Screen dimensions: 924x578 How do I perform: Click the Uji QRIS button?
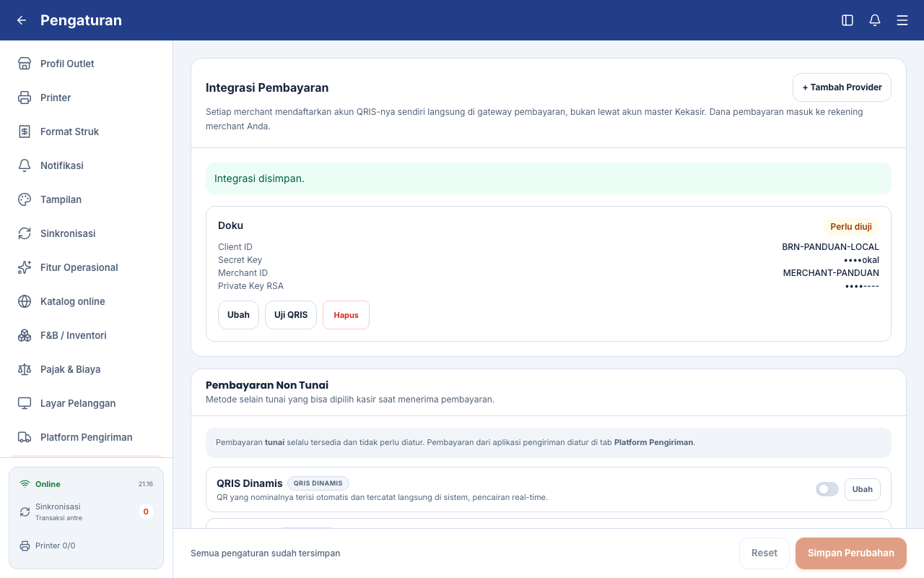(x=291, y=315)
